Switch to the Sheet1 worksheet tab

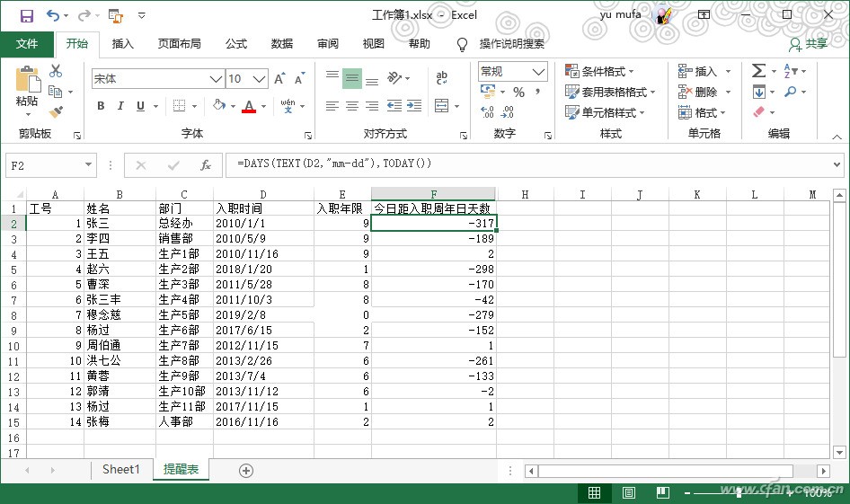(x=120, y=470)
